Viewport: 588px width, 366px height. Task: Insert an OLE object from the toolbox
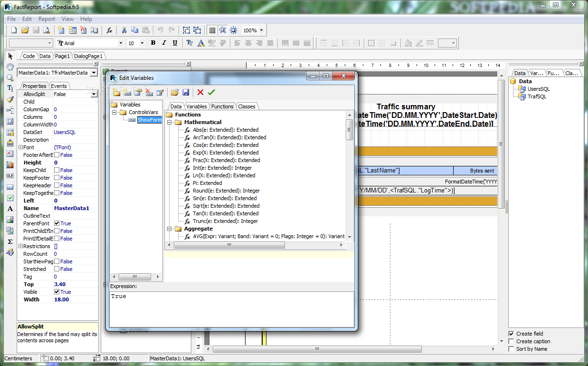(10, 176)
